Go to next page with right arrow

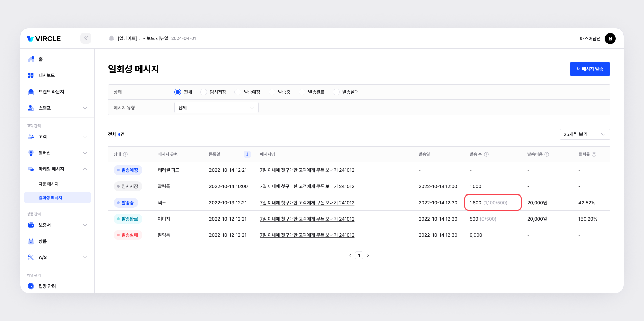tap(368, 255)
